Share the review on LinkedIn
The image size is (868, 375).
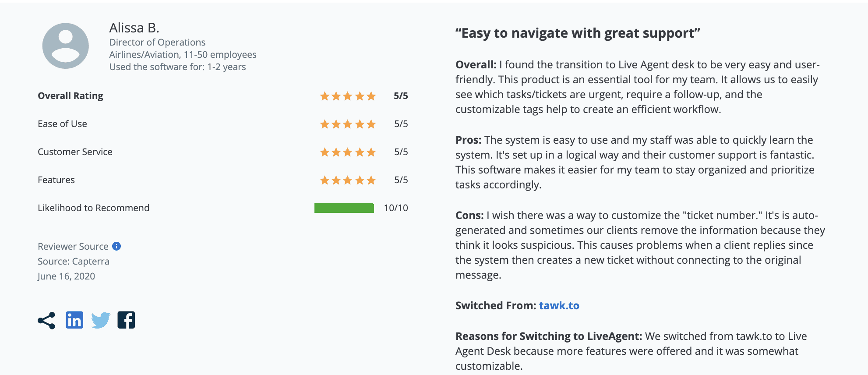point(74,320)
